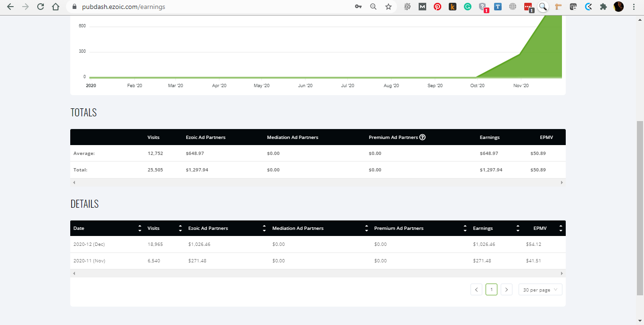Click the Nov '20 chart axis label
The image size is (644, 325).
click(x=521, y=86)
